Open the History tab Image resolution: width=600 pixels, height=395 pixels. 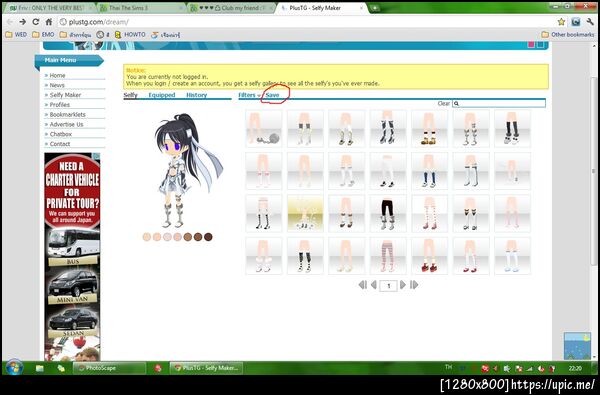[x=197, y=95]
